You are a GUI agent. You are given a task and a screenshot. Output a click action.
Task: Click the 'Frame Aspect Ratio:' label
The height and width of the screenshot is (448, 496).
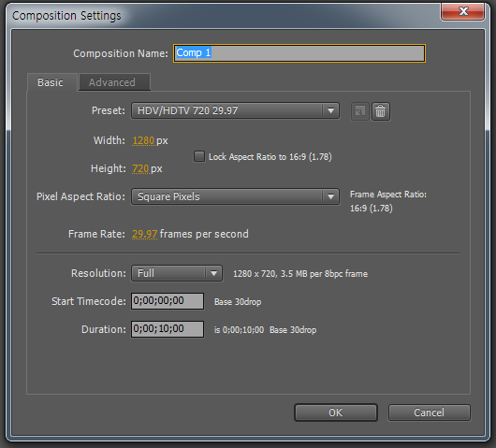point(388,195)
